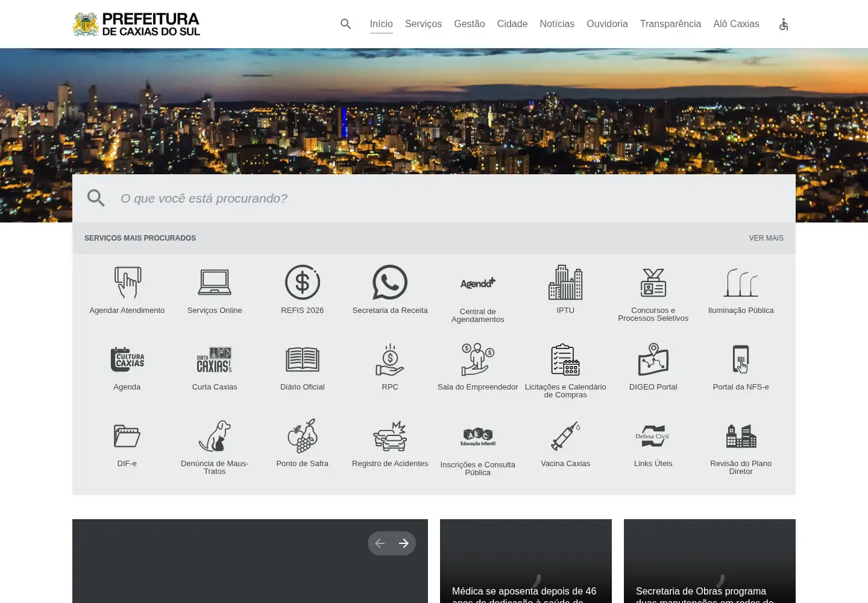Open the header search magnifier icon
868x603 pixels.
tap(345, 24)
